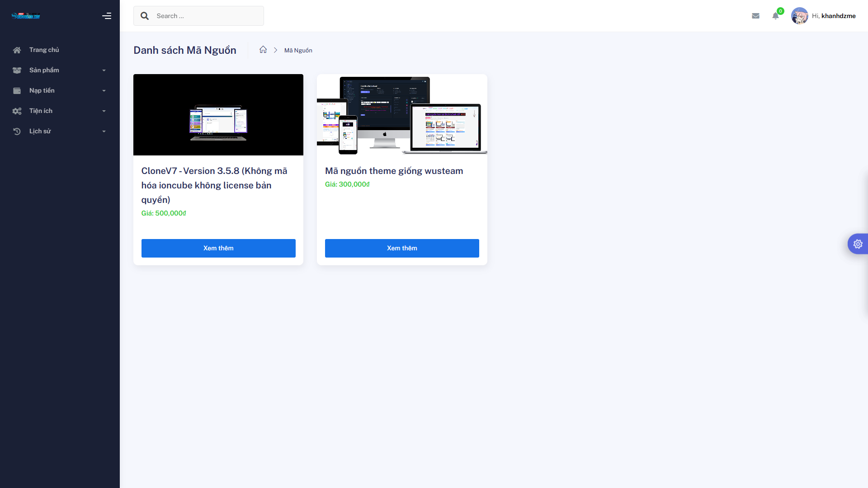Click the site logo in the sidebar

click(x=26, y=16)
